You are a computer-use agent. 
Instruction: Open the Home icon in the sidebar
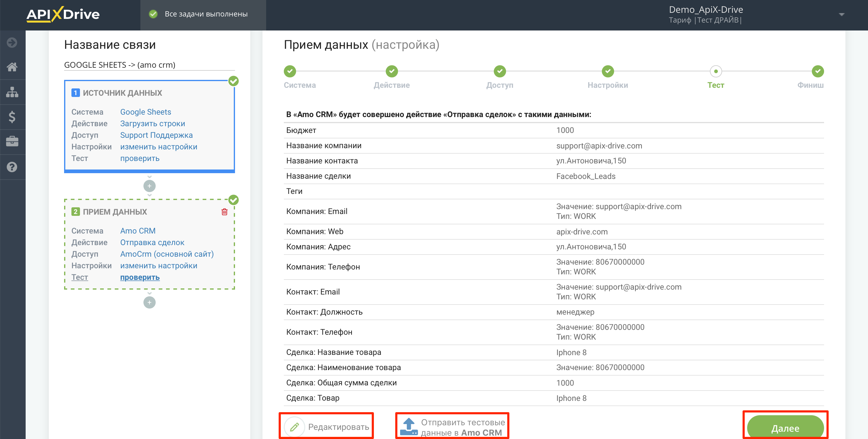[12, 67]
